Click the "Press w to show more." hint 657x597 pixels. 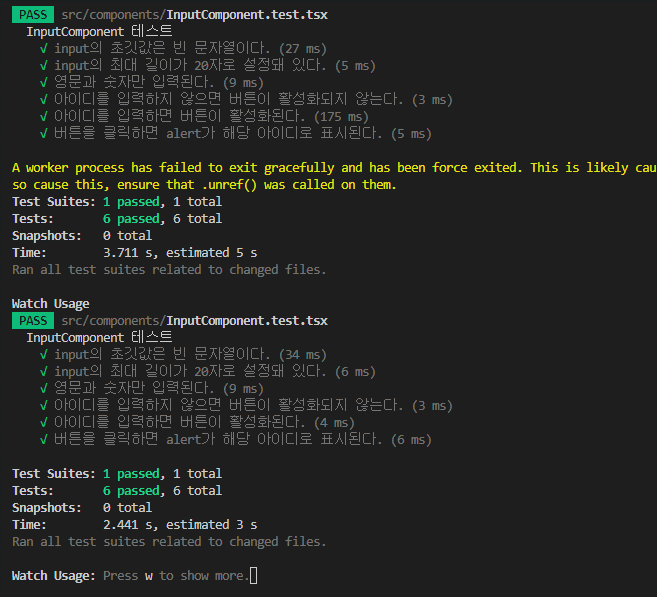(x=174, y=575)
